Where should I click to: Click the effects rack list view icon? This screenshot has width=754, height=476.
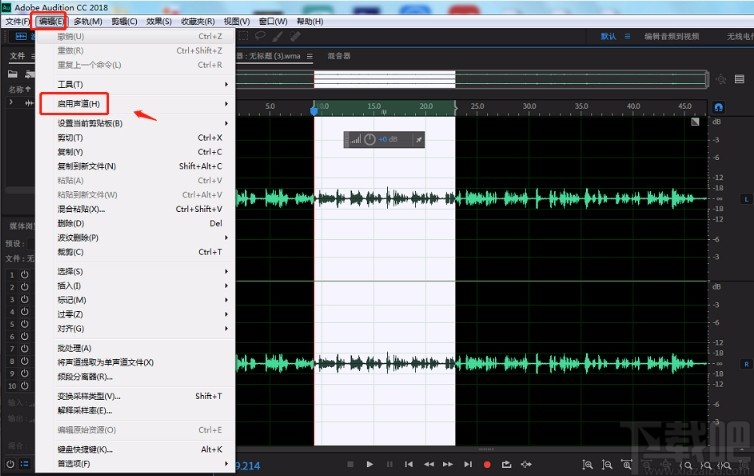[25, 464]
